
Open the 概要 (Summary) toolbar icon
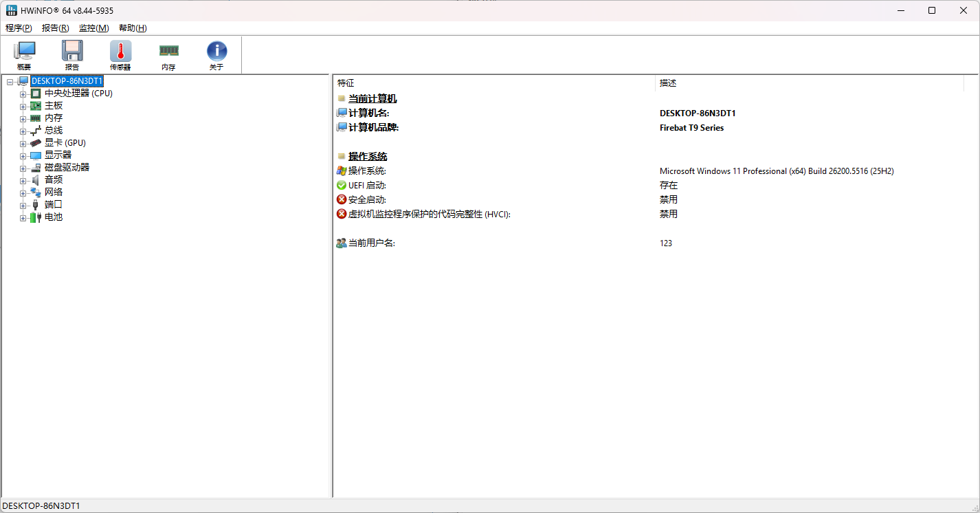click(24, 55)
